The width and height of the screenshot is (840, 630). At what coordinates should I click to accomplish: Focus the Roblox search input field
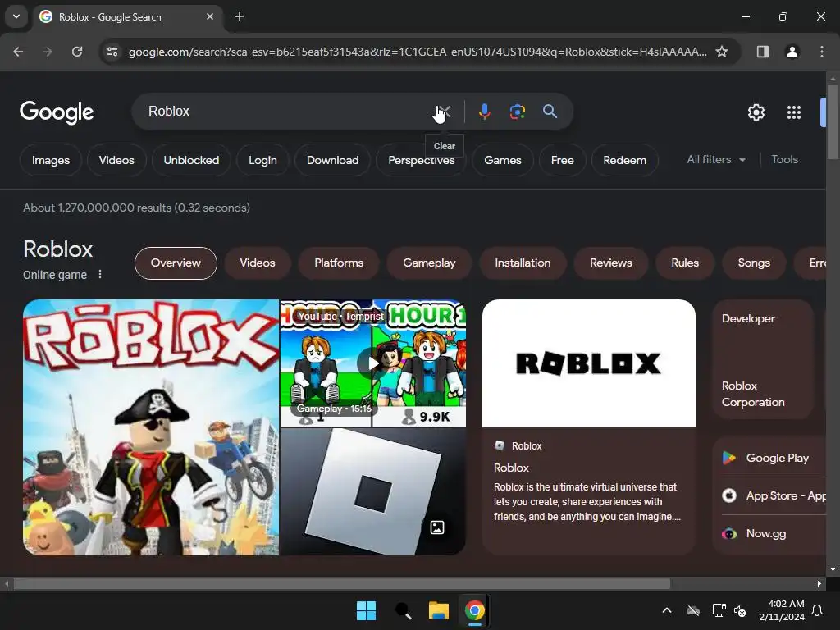point(284,112)
